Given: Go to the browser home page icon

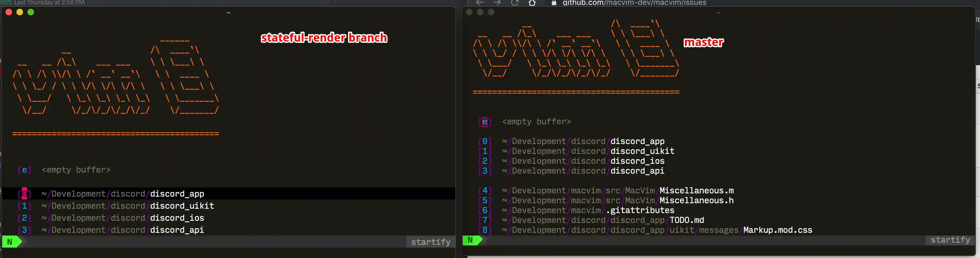Looking at the screenshot, I should (x=532, y=3).
